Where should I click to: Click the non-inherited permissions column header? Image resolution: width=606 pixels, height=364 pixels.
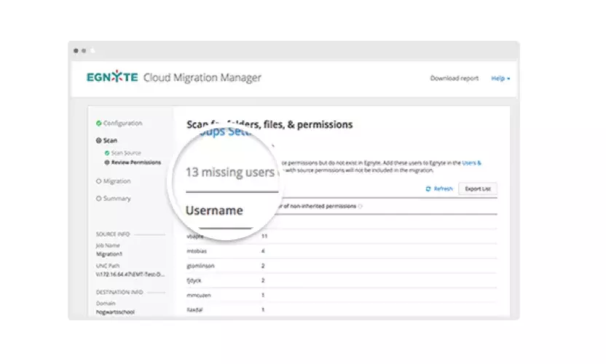tap(317, 206)
